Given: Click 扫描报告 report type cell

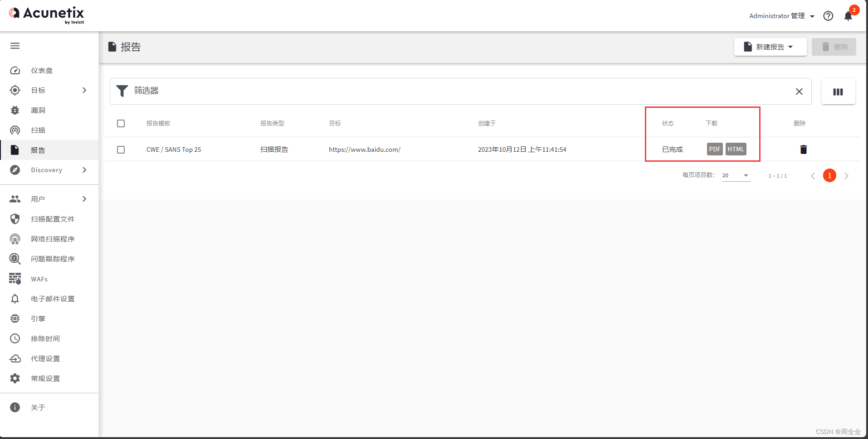Looking at the screenshot, I should 274,150.
